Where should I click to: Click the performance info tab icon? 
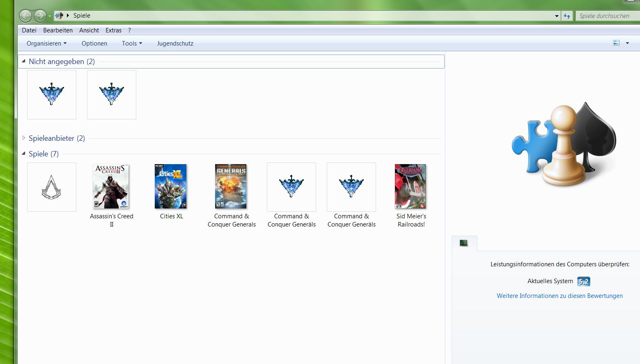pos(464,243)
